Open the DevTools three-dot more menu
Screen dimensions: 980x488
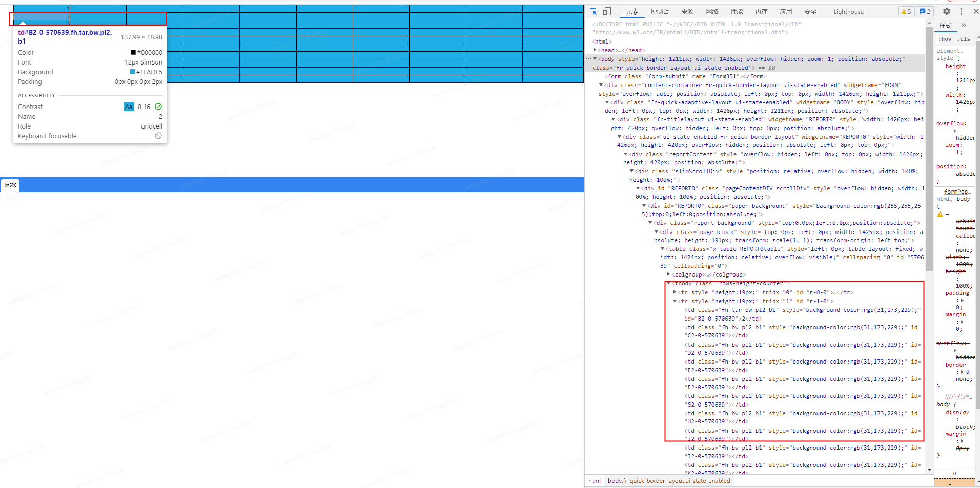pos(961,11)
